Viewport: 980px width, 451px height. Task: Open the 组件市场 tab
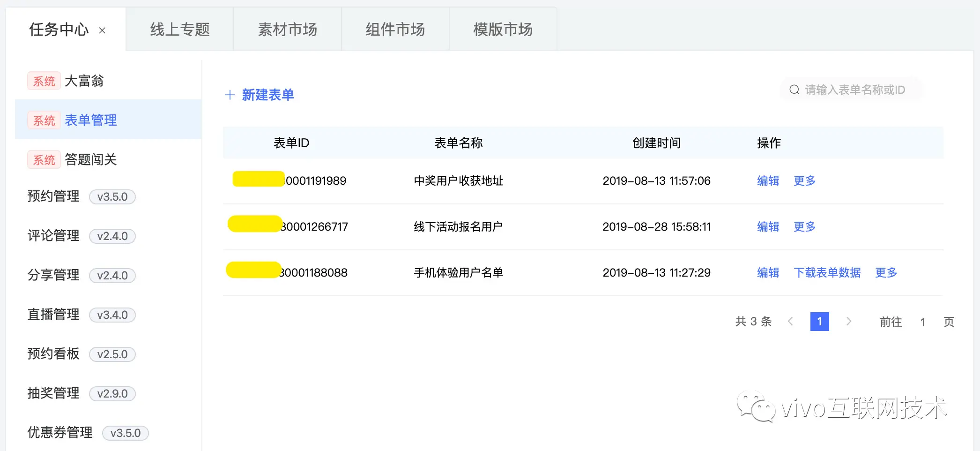point(395,30)
